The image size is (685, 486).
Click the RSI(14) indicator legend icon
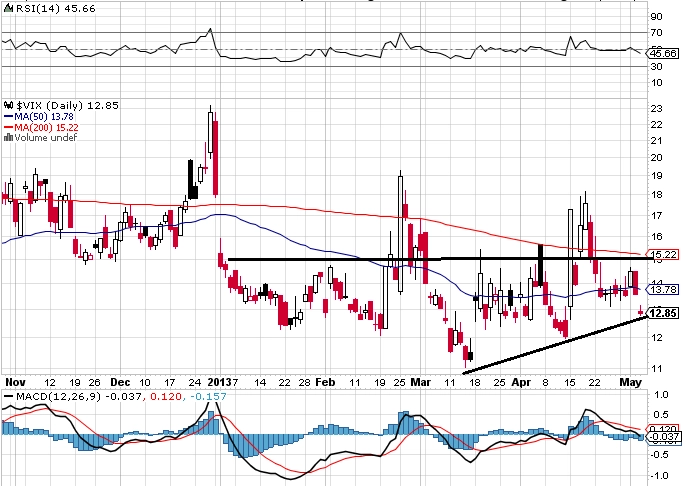click(x=9, y=9)
